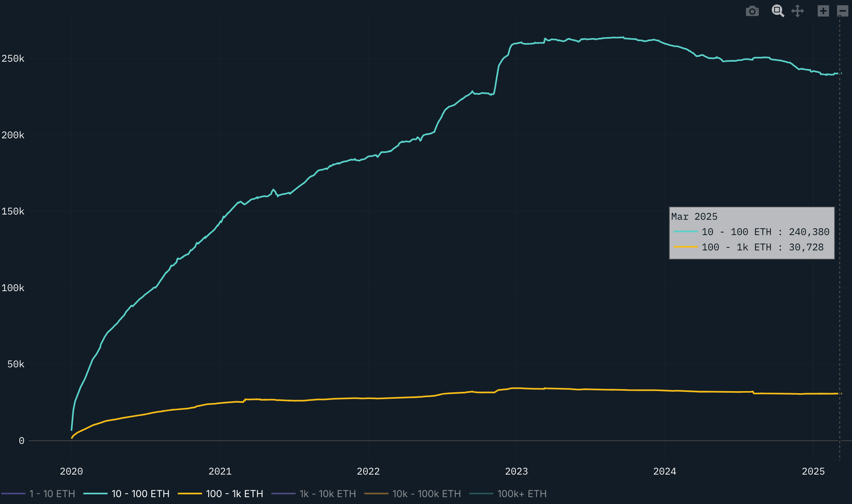Click the Mar 2025 hover tooltip header

[694, 217]
